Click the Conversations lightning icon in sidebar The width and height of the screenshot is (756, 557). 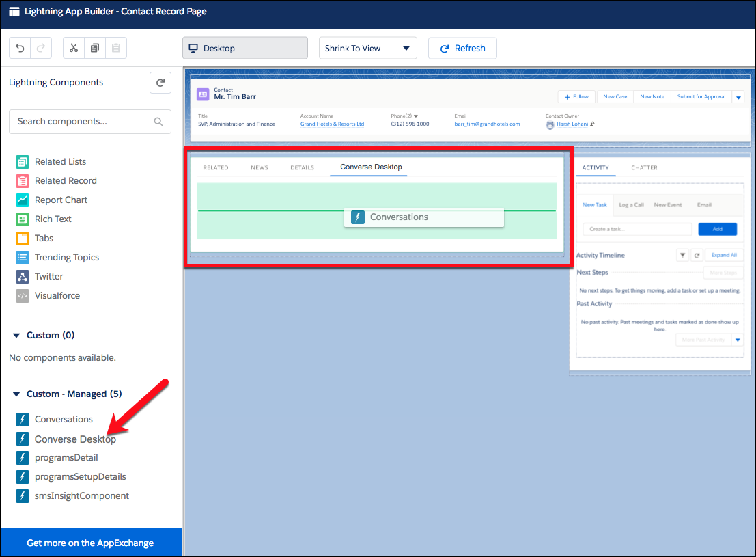click(x=22, y=420)
